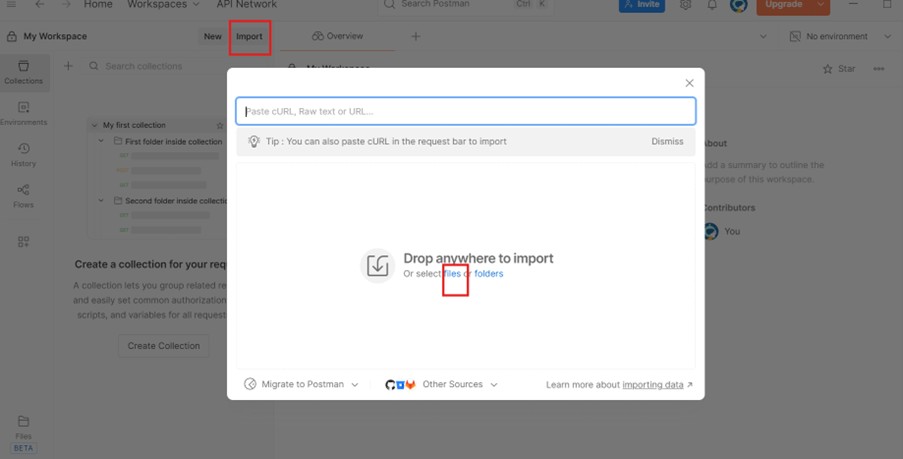The height and width of the screenshot is (459, 903).
Task: Switch to the Overview tab
Action: [x=337, y=36]
